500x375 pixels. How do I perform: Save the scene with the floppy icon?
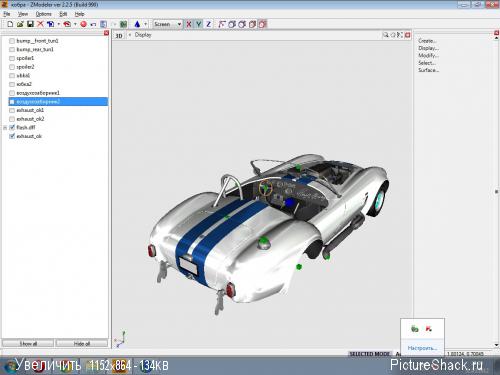tap(30, 24)
